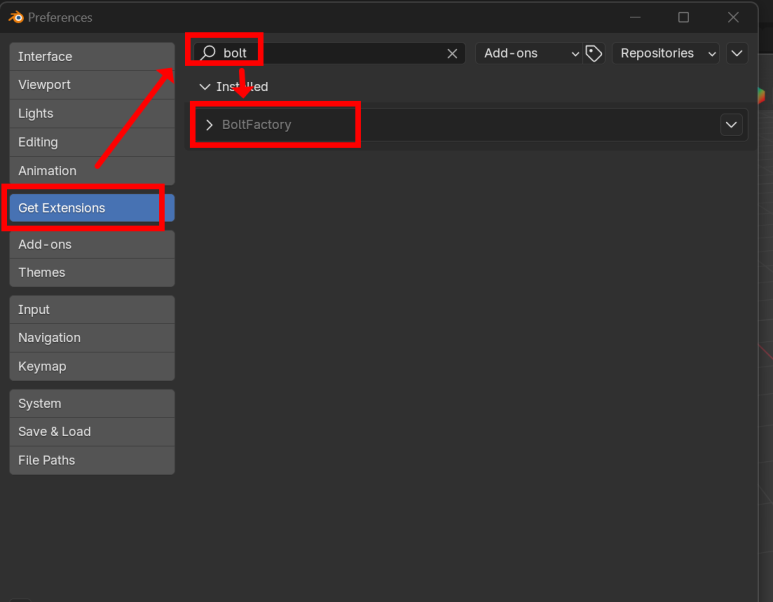
Task: Open the Add-ons filter dropdown
Action: click(528, 53)
